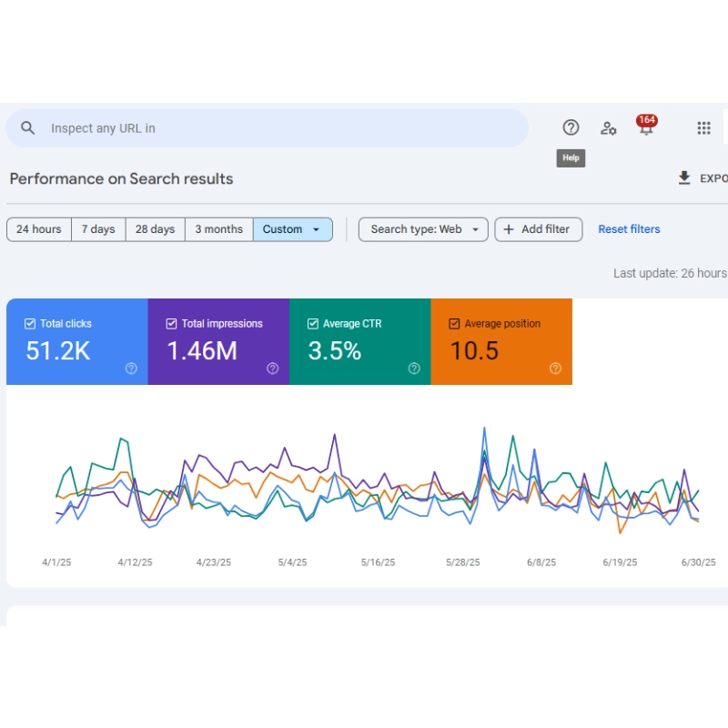Open the Total clicks help tooltip icon
The height and width of the screenshot is (728, 728).
pos(130,369)
